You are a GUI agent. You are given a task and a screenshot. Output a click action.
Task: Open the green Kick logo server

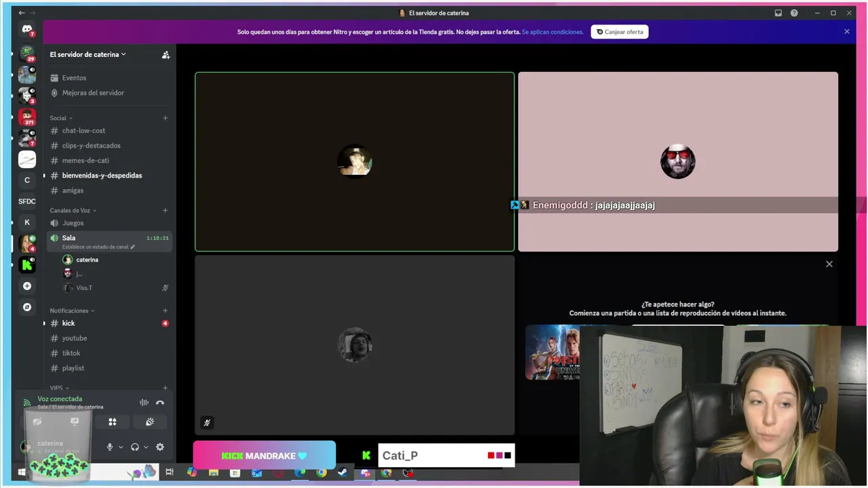27,264
